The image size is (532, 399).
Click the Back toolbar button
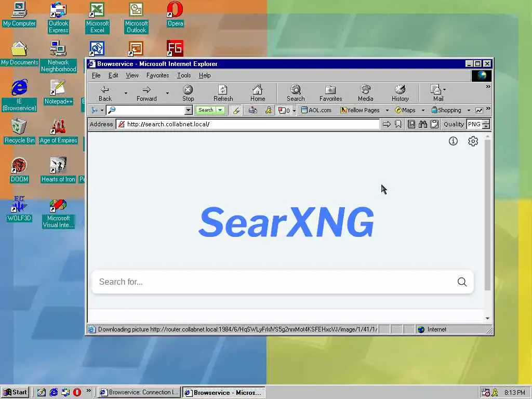tap(105, 93)
